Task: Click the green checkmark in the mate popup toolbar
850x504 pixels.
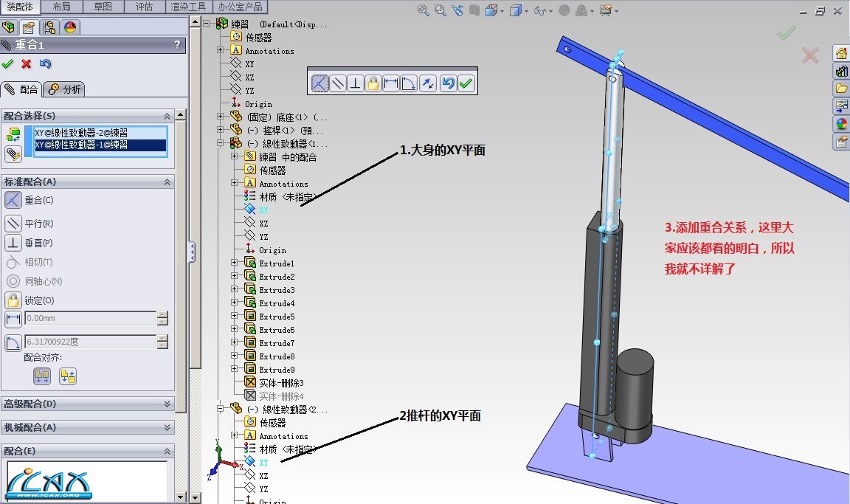Action: 466,83
